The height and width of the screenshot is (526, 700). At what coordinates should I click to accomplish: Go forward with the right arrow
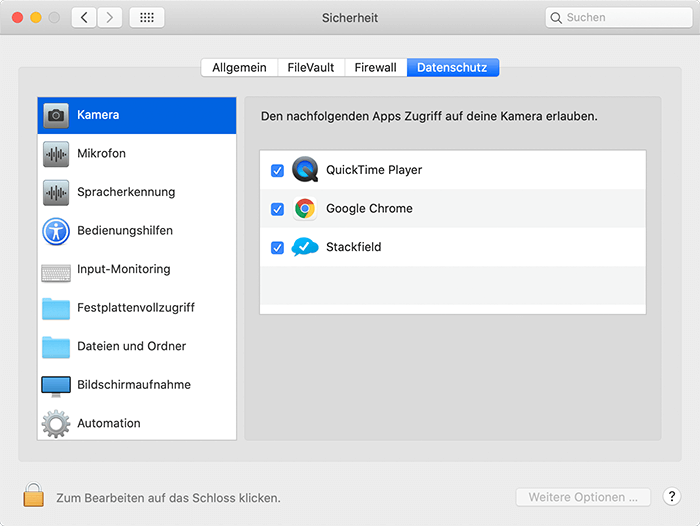109,17
